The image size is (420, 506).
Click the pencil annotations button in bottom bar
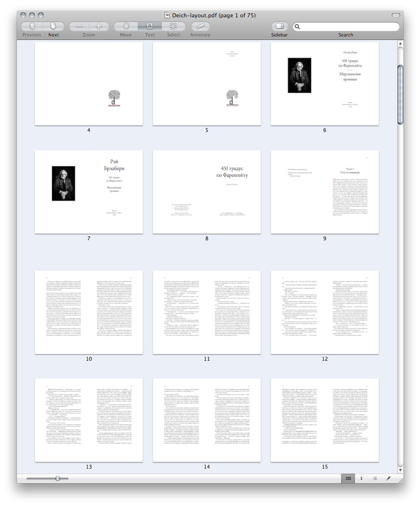[389, 478]
